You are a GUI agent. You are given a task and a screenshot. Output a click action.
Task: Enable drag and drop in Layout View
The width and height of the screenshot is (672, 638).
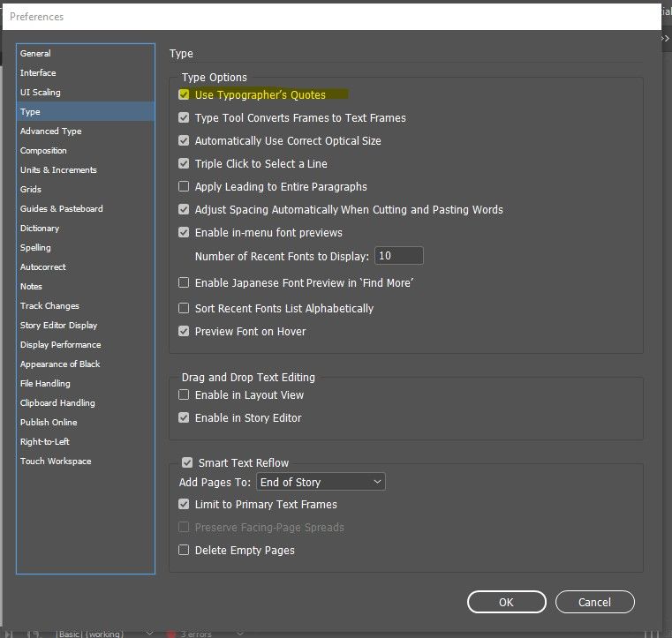(x=184, y=394)
